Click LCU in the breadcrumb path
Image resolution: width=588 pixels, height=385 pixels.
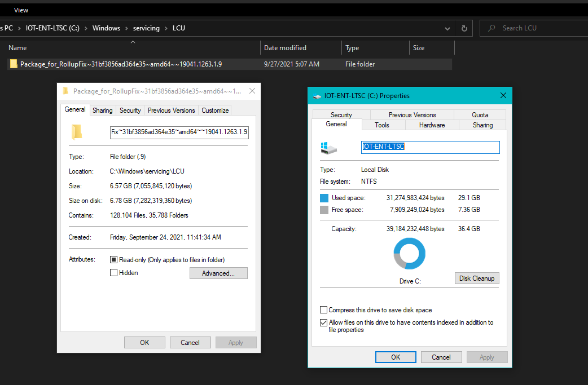coord(179,28)
